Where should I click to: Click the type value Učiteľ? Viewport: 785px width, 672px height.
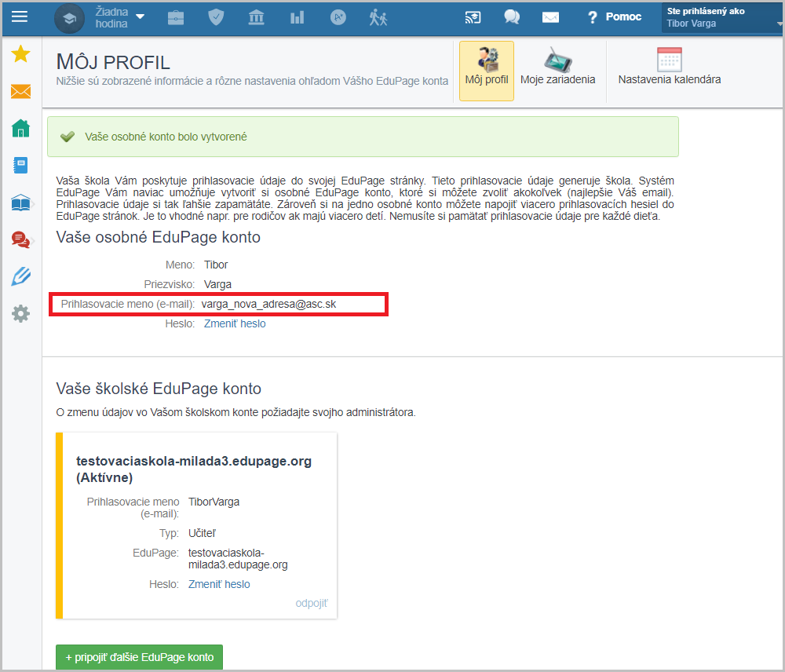coord(203,533)
